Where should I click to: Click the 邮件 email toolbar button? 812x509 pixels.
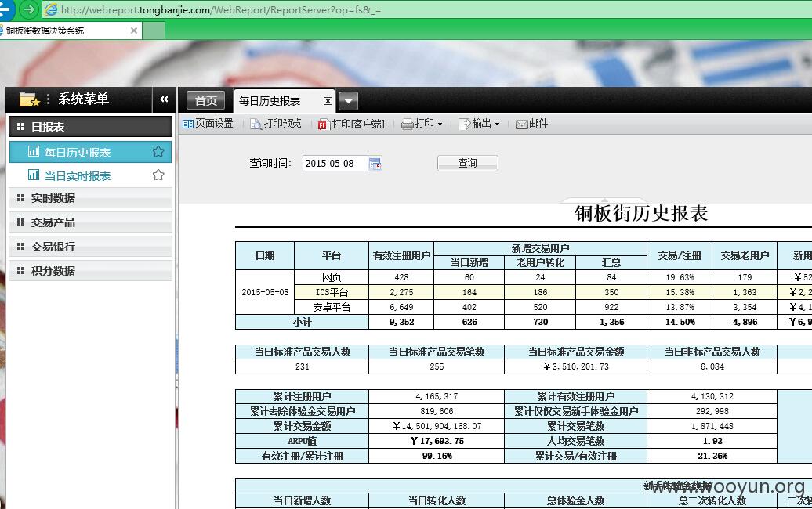[532, 124]
